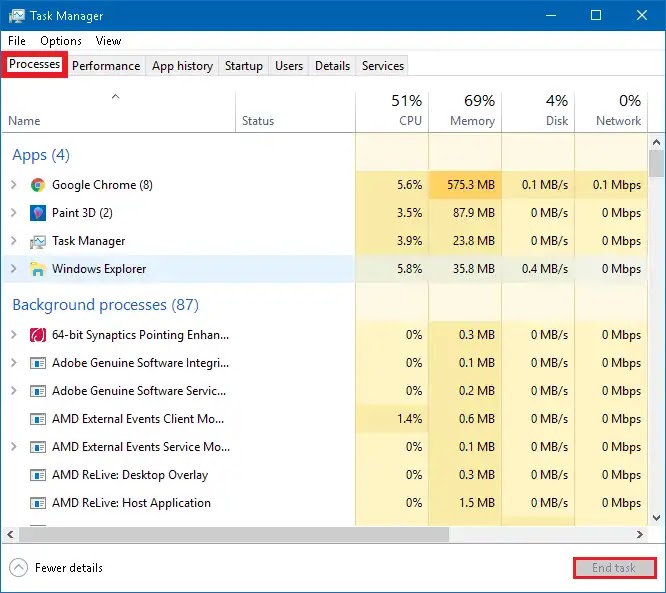Select the AMD ReLive: Desktop Overlay name
Image resolution: width=666 pixels, height=593 pixels.
pos(130,475)
